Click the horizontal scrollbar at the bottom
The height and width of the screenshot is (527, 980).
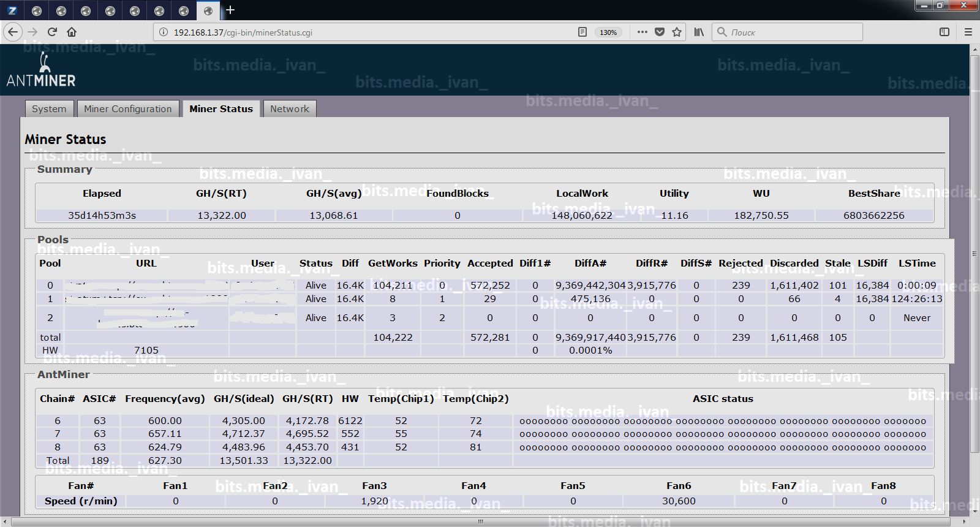click(x=480, y=522)
